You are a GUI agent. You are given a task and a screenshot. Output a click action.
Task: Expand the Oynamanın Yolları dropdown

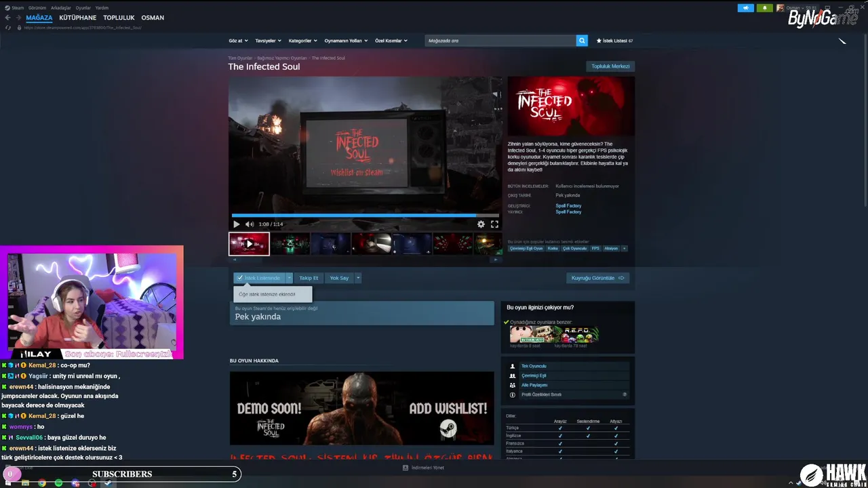pos(346,41)
